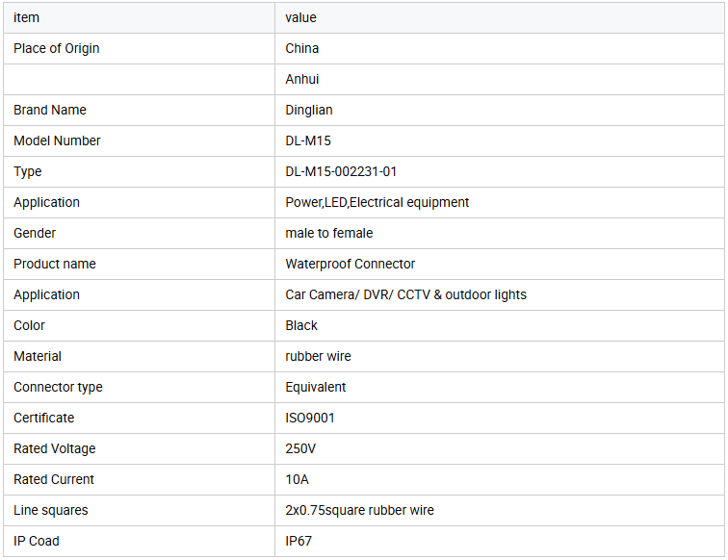Viewport: 728px width, 560px height.
Task: Click the 'China' value cell
Action: coord(302,48)
